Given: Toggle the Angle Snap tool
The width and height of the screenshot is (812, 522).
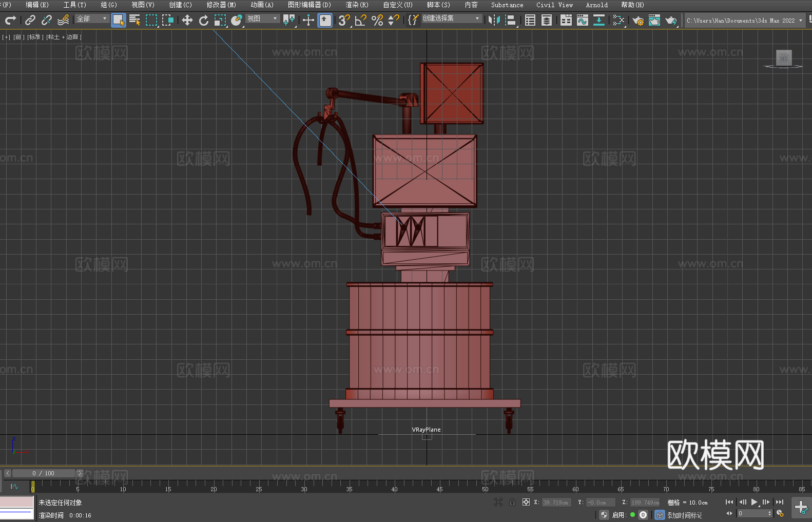Looking at the screenshot, I should pyautogui.click(x=361, y=20).
